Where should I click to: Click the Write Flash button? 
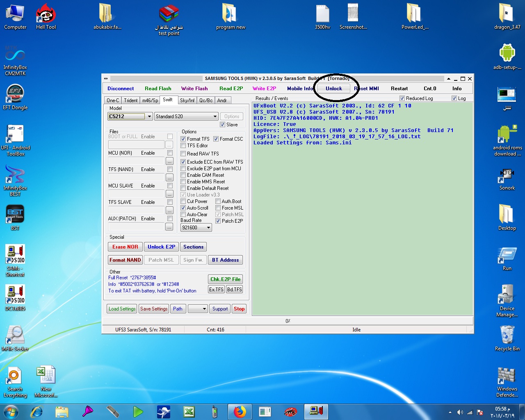pos(194,89)
